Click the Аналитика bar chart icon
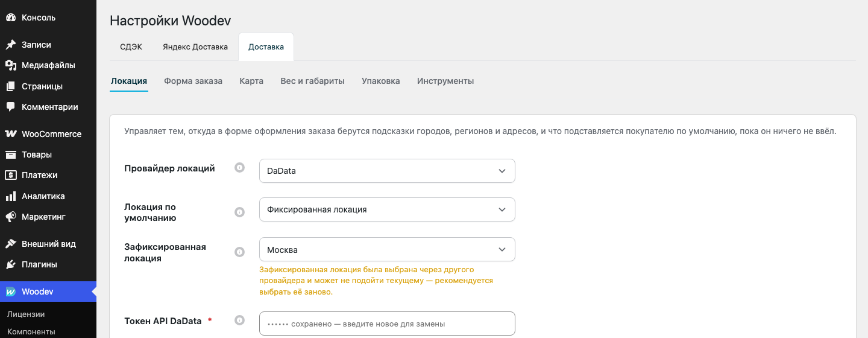Screen dimensions: 868x338 tap(11, 196)
